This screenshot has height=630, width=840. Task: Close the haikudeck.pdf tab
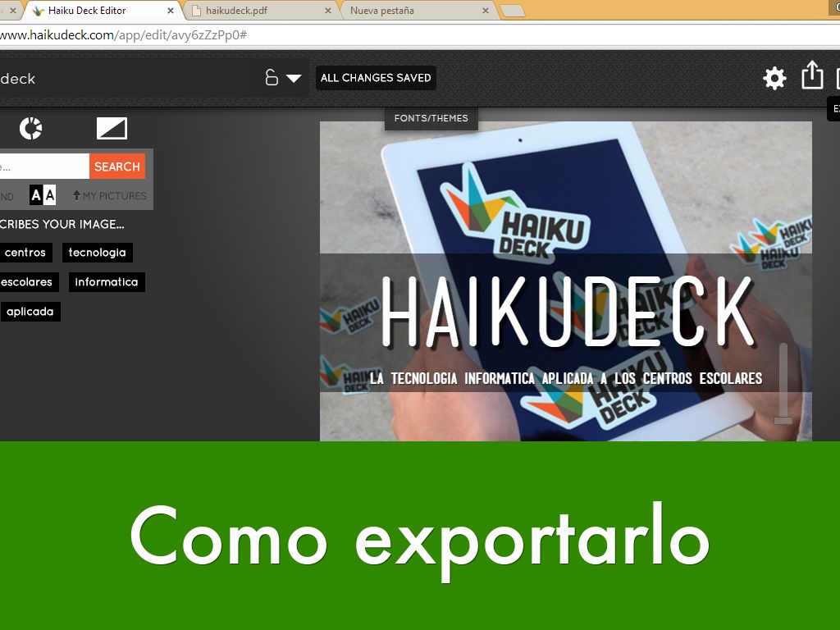(328, 11)
